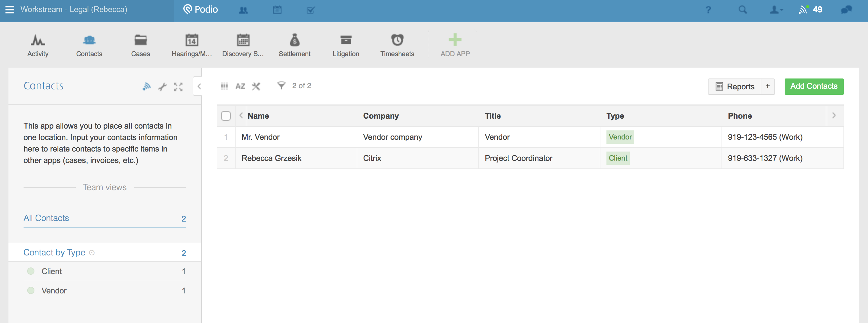Image resolution: width=868 pixels, height=323 pixels.
Task: Open the hamburger workspace menu
Action: 10,9
